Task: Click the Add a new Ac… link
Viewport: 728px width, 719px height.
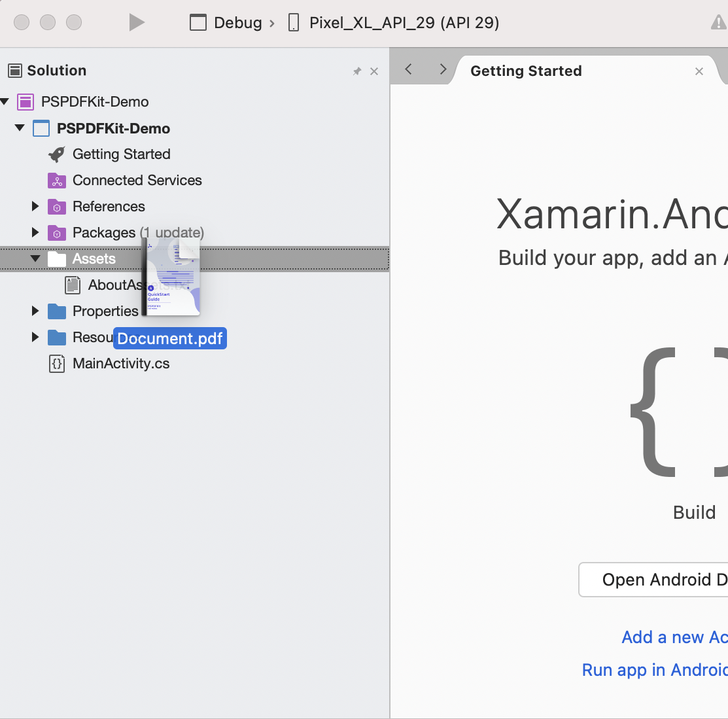Action: (x=674, y=637)
